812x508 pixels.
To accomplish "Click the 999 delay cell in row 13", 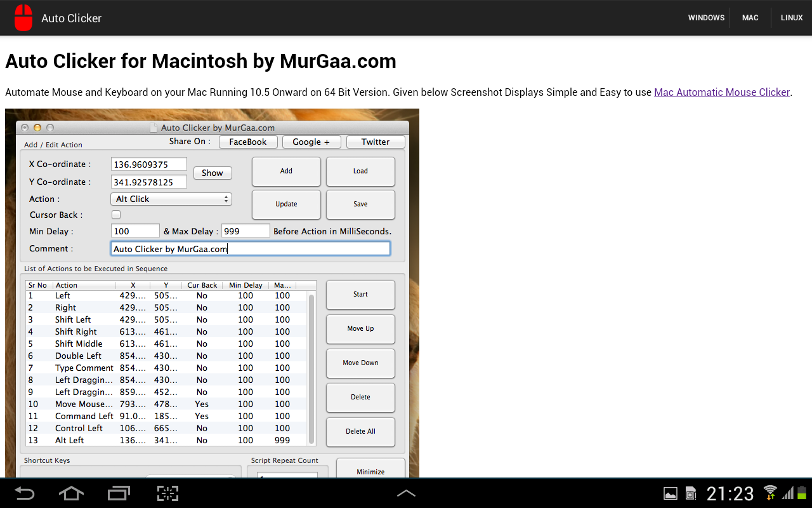I will coord(282,441).
